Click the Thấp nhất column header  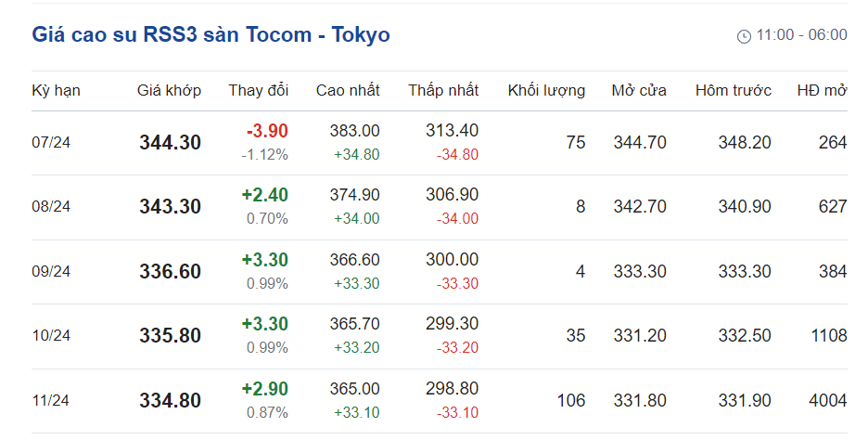click(443, 90)
